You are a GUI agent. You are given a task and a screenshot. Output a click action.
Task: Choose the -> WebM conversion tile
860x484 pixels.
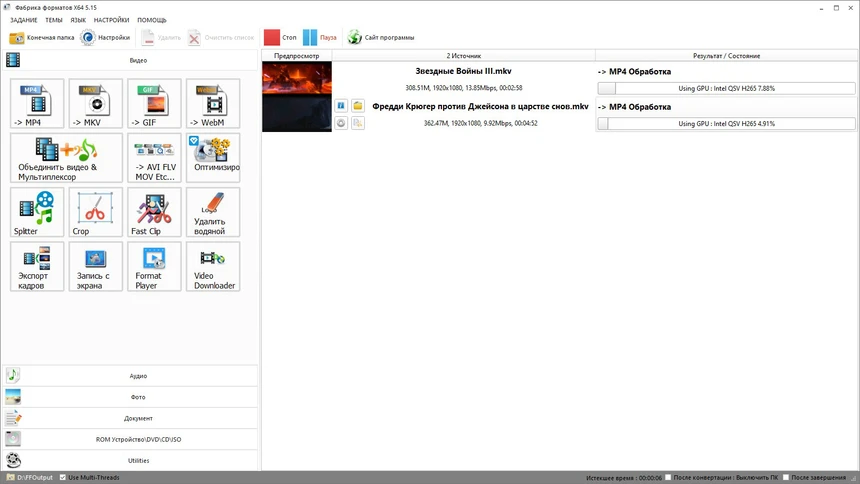pyautogui.click(x=213, y=103)
